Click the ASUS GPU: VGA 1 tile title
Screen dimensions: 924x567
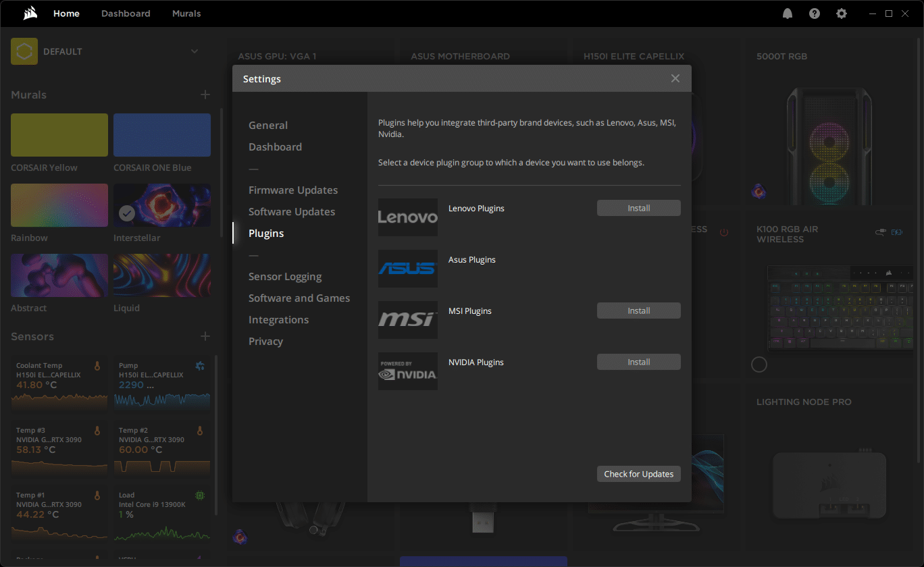278,57
